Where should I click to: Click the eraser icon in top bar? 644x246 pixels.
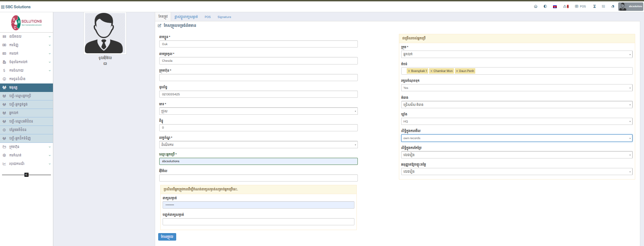pos(613,6)
